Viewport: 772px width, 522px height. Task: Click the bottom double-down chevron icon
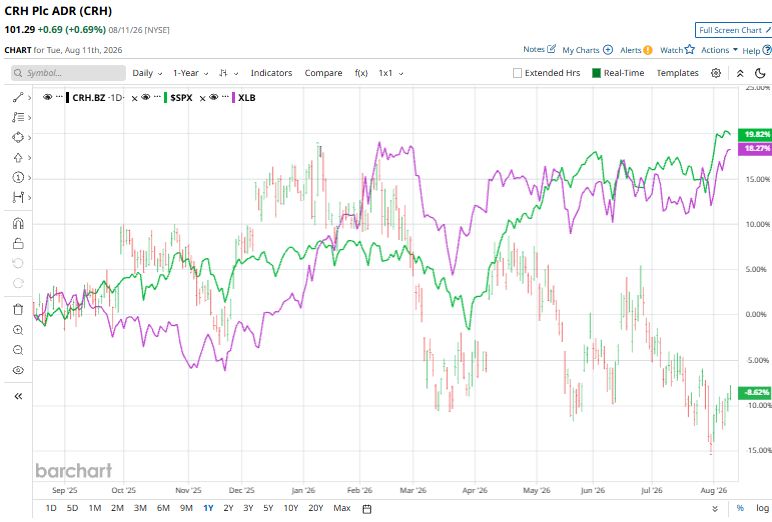pos(715,509)
